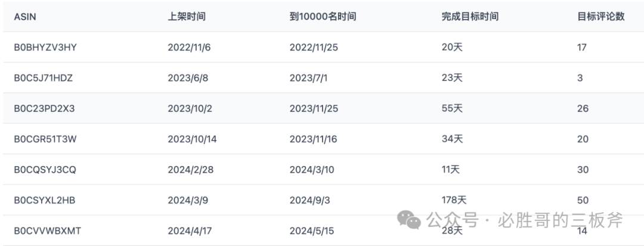The height and width of the screenshot is (246, 644).
Task: Click the 公众号 必胜哥的三板斧 watermark text
Action: click(525, 220)
